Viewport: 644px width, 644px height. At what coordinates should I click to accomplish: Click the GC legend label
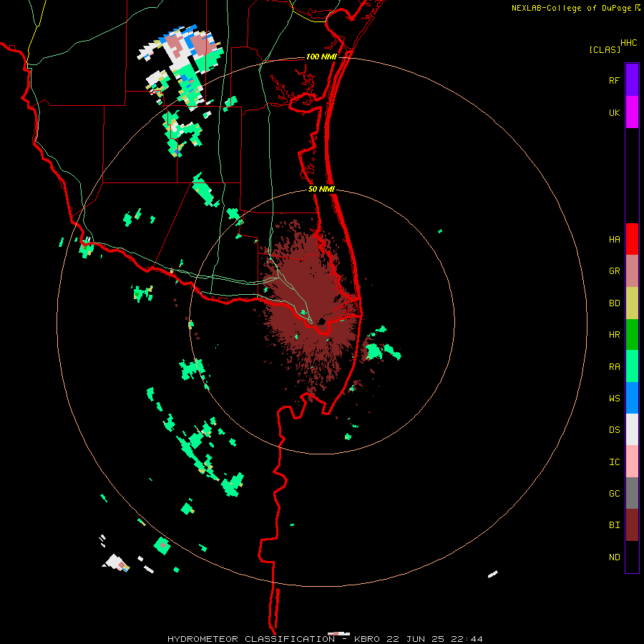pyautogui.click(x=614, y=493)
